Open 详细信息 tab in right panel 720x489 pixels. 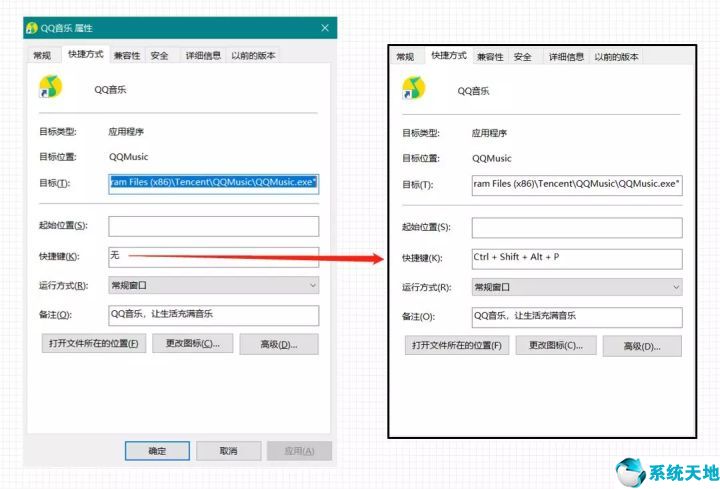pyautogui.click(x=566, y=57)
